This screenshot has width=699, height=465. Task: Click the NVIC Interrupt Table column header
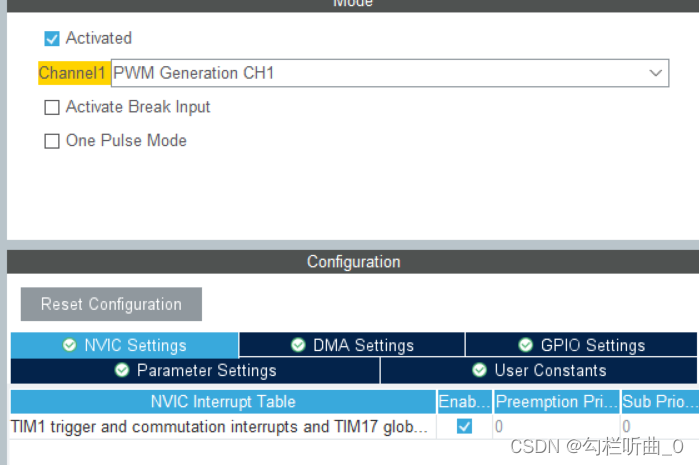click(x=223, y=402)
